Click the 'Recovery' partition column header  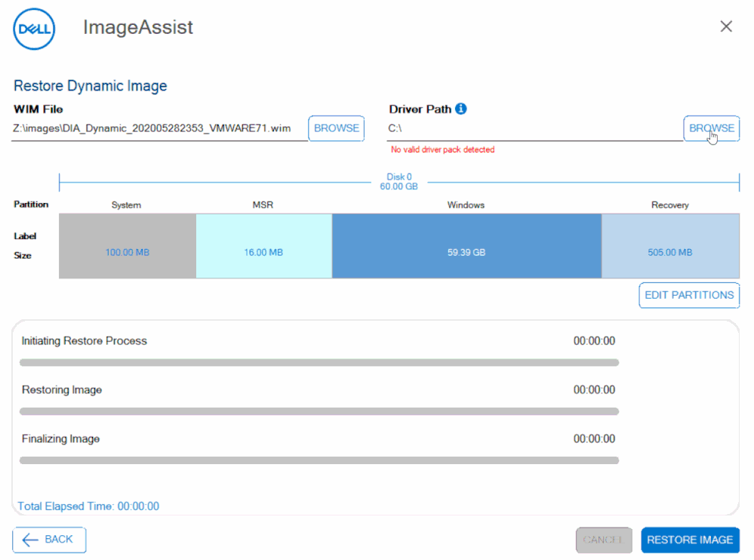(670, 205)
